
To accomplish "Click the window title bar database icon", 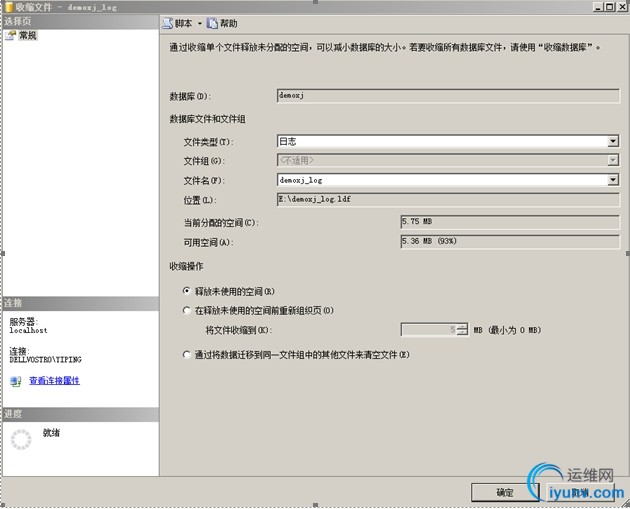I will tap(9, 7).
